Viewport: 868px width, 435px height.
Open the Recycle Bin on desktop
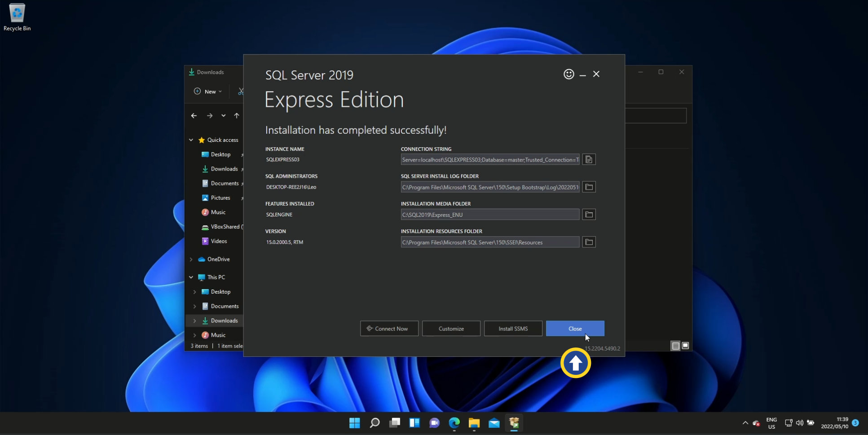click(x=17, y=18)
